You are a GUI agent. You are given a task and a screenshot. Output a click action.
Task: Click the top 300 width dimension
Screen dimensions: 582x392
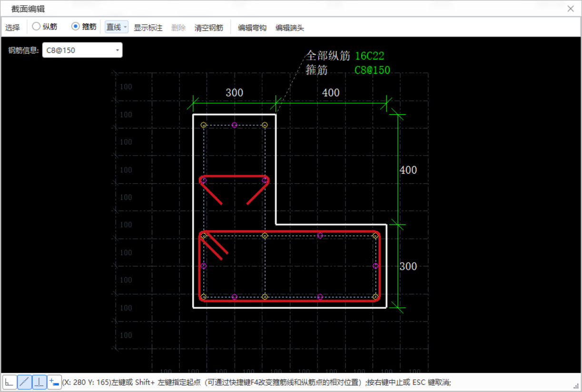[x=234, y=93]
